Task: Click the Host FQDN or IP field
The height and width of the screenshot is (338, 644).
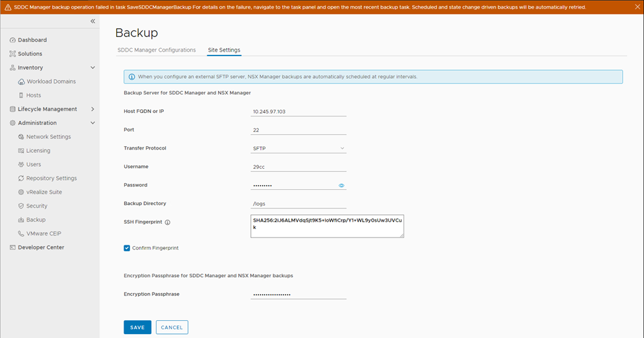Action: (298, 112)
